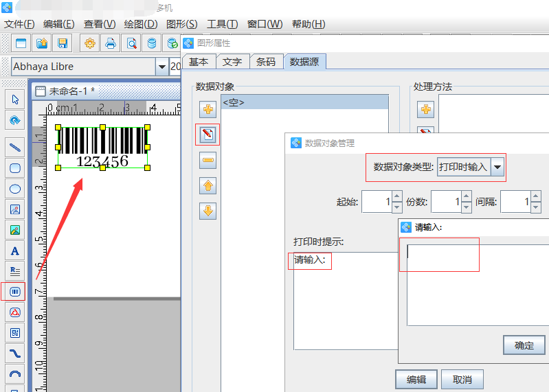The width and height of the screenshot is (549, 392).
Task: Click the 编辑 button
Action: [x=416, y=380]
